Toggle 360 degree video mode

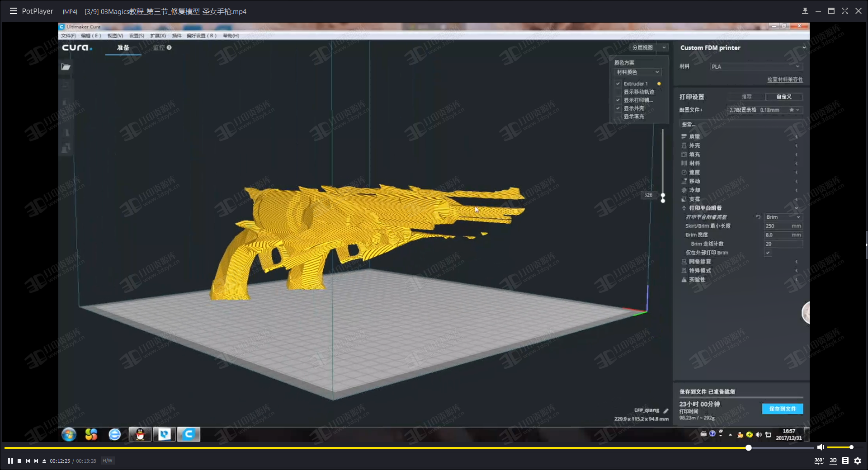(x=819, y=461)
